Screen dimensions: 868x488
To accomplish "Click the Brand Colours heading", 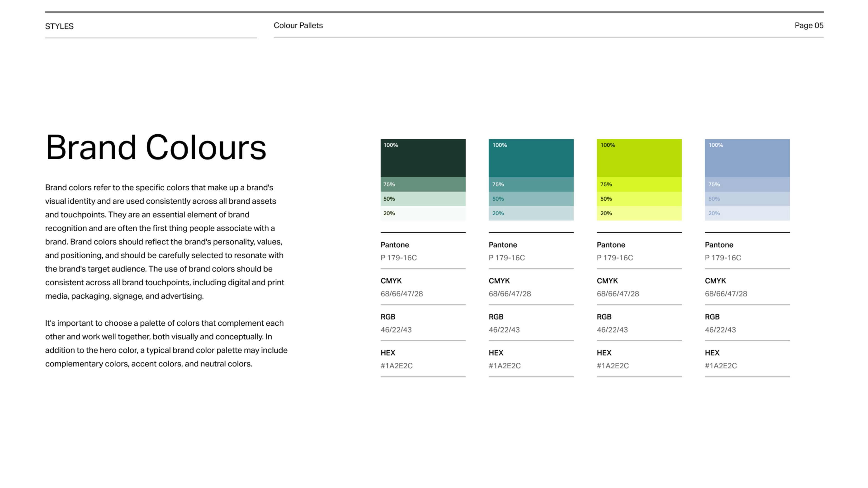I will (x=156, y=148).
